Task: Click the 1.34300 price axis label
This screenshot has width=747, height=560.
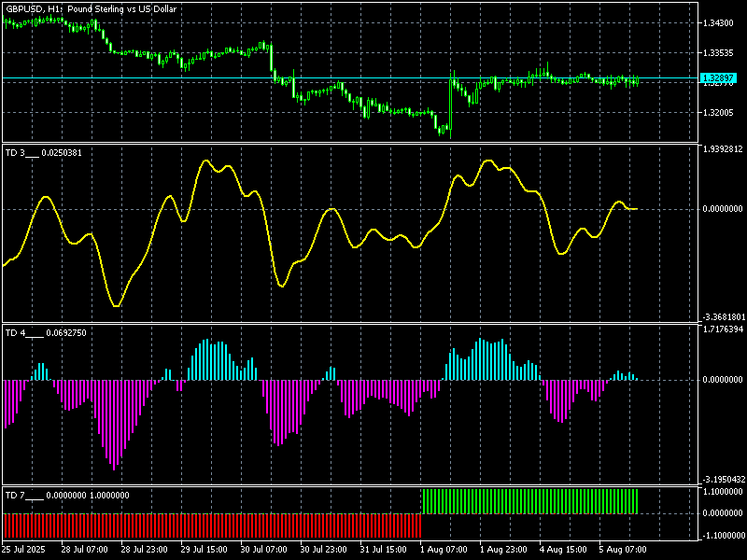Action: tap(718, 22)
